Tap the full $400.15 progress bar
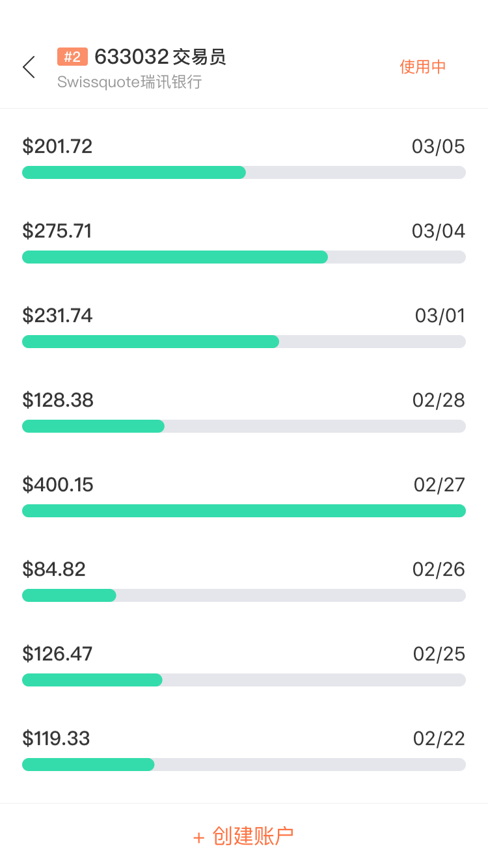The image size is (488, 868). [244, 511]
